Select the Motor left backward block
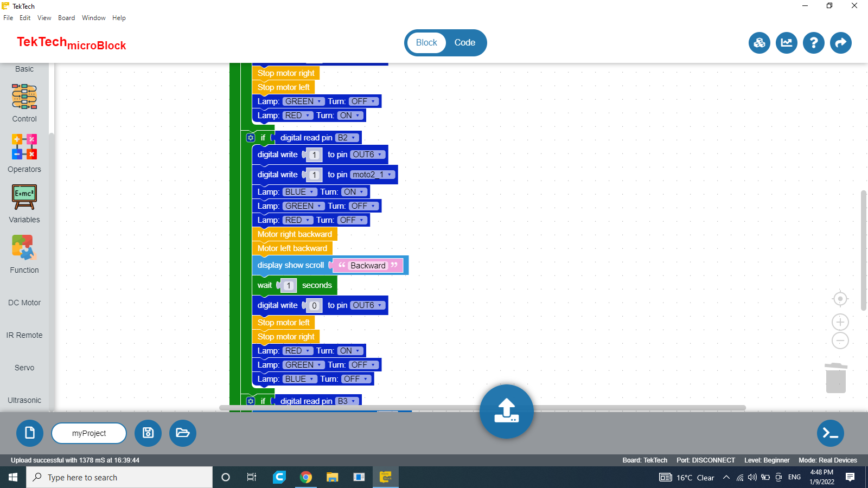The width and height of the screenshot is (868, 488). [292, 248]
